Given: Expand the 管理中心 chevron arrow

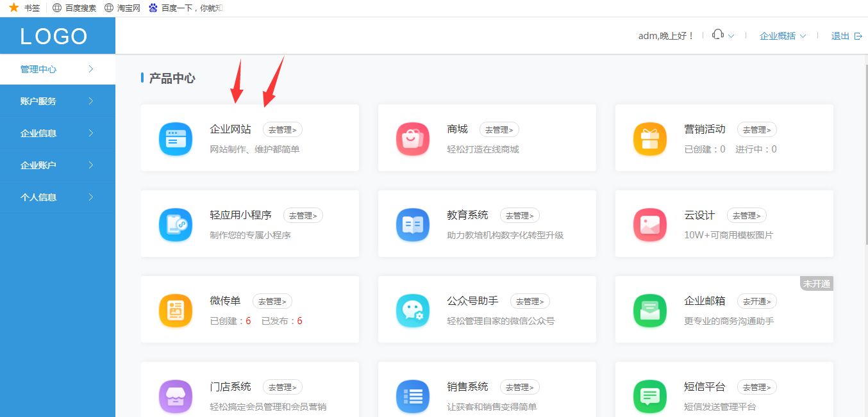Looking at the screenshot, I should pos(91,69).
